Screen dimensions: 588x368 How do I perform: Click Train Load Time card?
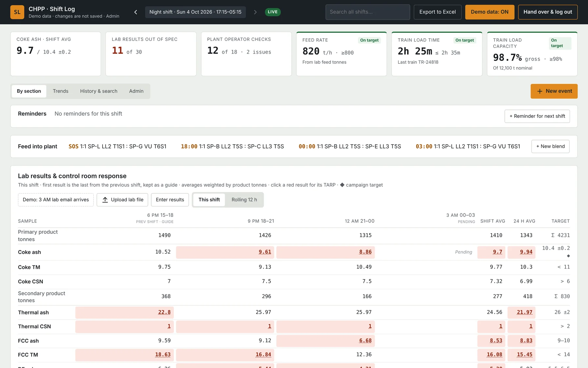click(x=437, y=54)
